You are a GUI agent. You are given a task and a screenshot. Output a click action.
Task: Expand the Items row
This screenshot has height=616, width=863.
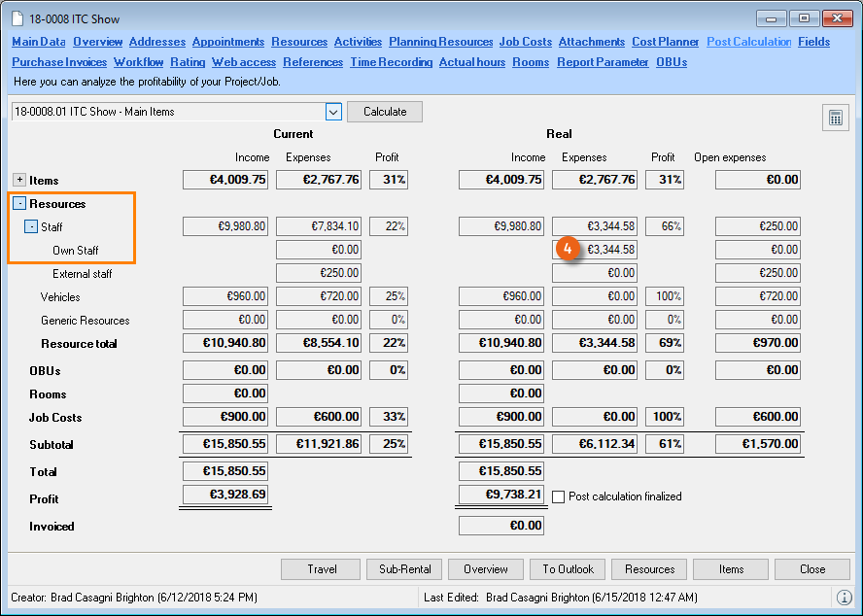tap(19, 180)
